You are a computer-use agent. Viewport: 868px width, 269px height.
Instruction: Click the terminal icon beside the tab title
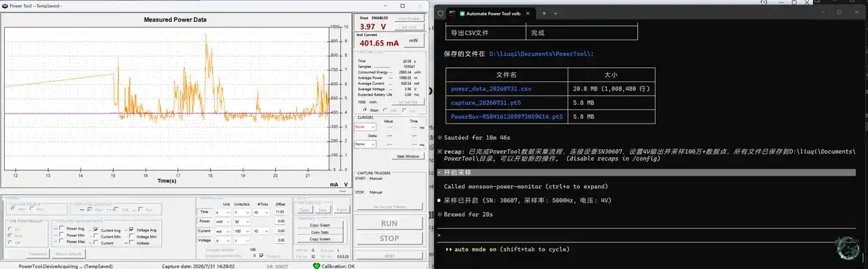(453, 13)
